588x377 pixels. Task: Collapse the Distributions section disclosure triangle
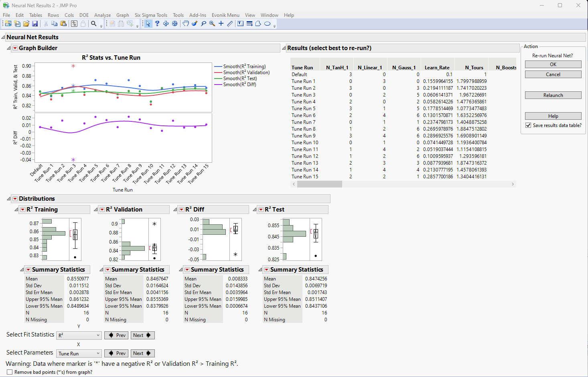[9, 199]
